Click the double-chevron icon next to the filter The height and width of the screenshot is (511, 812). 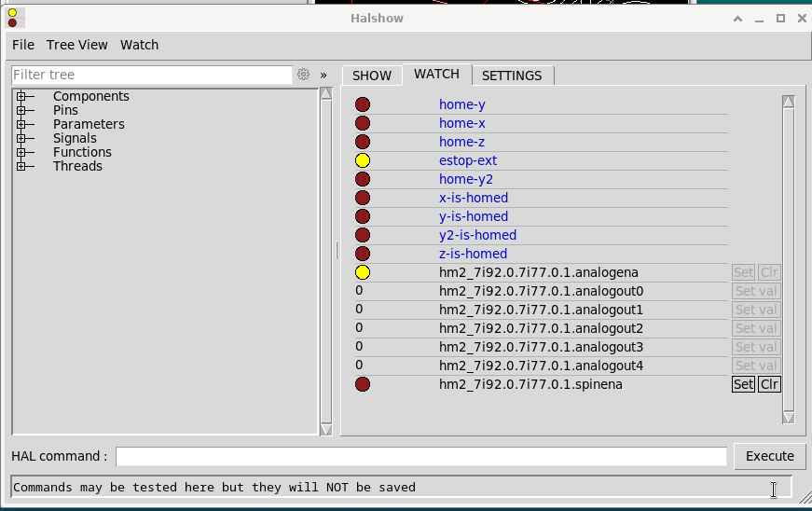(323, 75)
